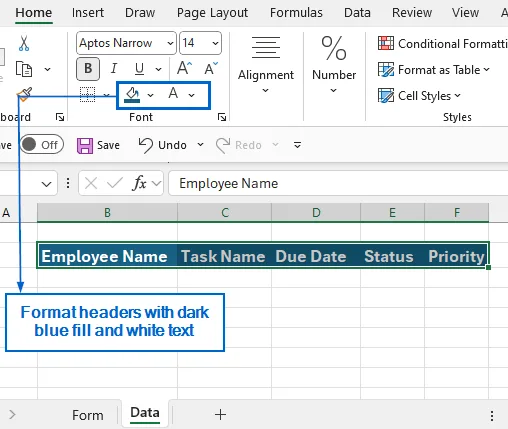Image resolution: width=508 pixels, height=429 pixels.
Task: Confirm formula entry checkmark icon
Action: click(x=115, y=183)
